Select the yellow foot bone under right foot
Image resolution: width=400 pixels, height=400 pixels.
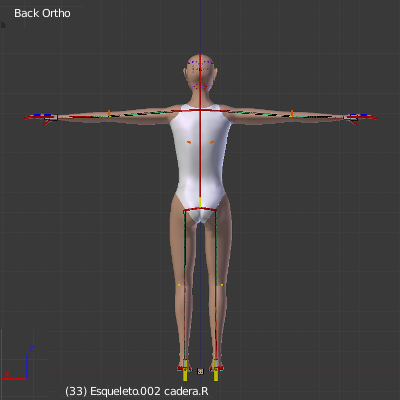tap(216, 371)
